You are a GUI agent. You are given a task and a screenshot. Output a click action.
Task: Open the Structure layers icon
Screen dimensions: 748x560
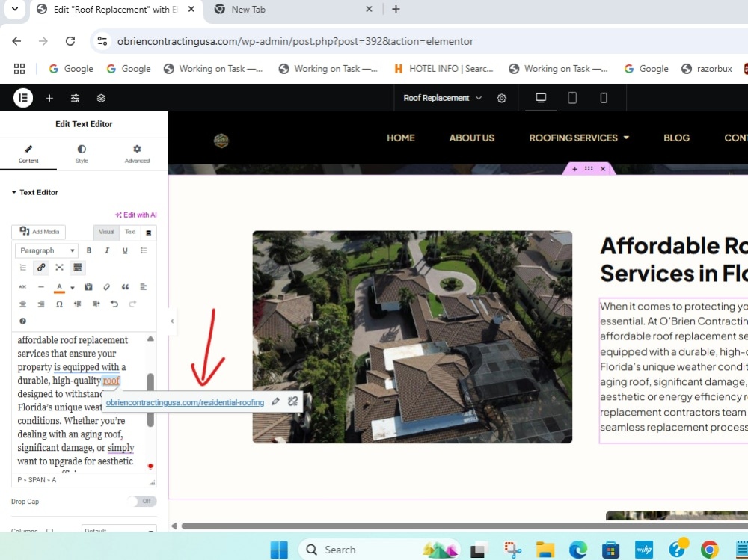[x=101, y=98]
